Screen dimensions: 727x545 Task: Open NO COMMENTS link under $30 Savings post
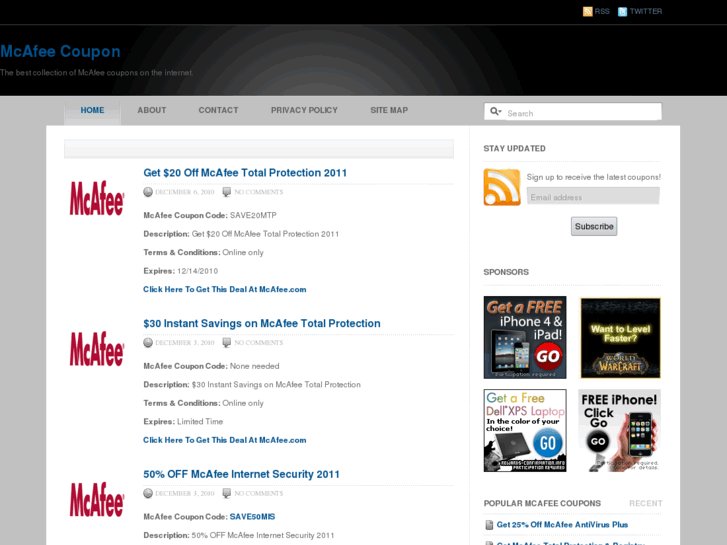tap(258, 343)
